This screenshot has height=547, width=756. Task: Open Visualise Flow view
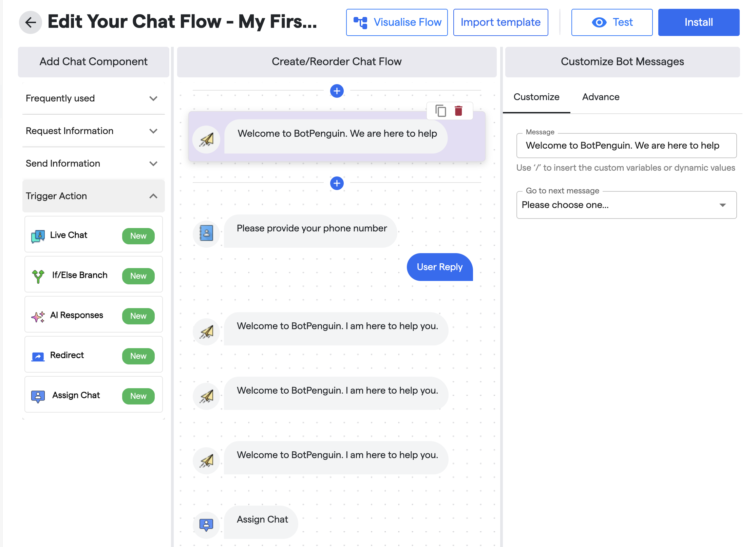pos(397,22)
